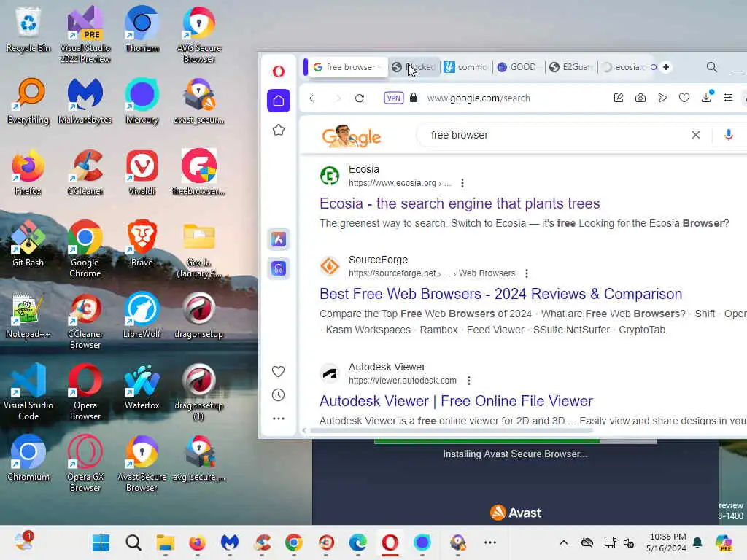
Task: Open a new tab with plus button
Action: click(666, 67)
